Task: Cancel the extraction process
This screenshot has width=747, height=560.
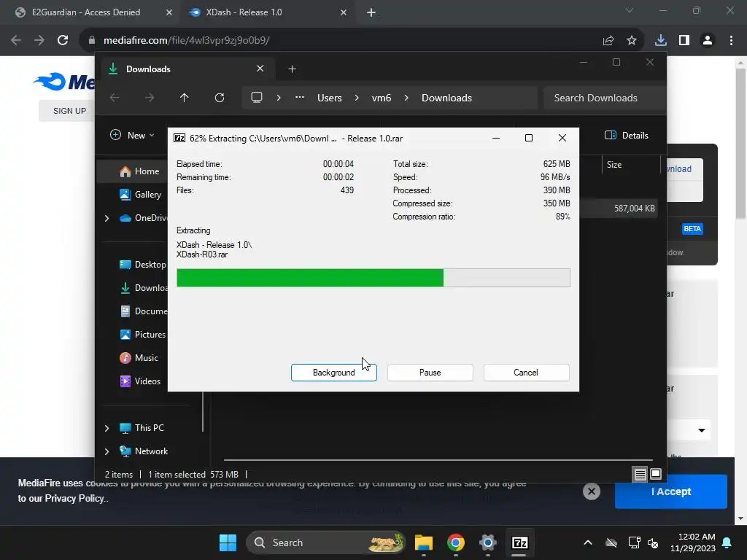Action: click(526, 373)
